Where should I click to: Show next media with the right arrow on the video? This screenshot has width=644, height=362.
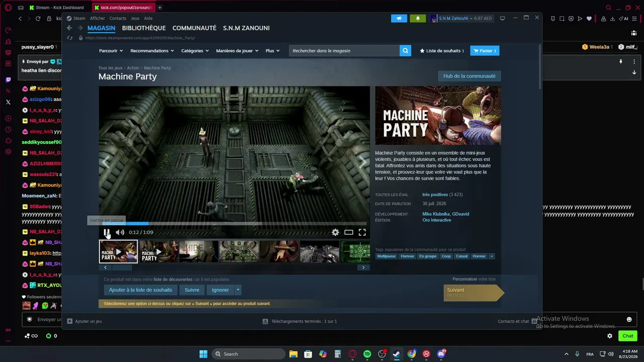coord(363,161)
